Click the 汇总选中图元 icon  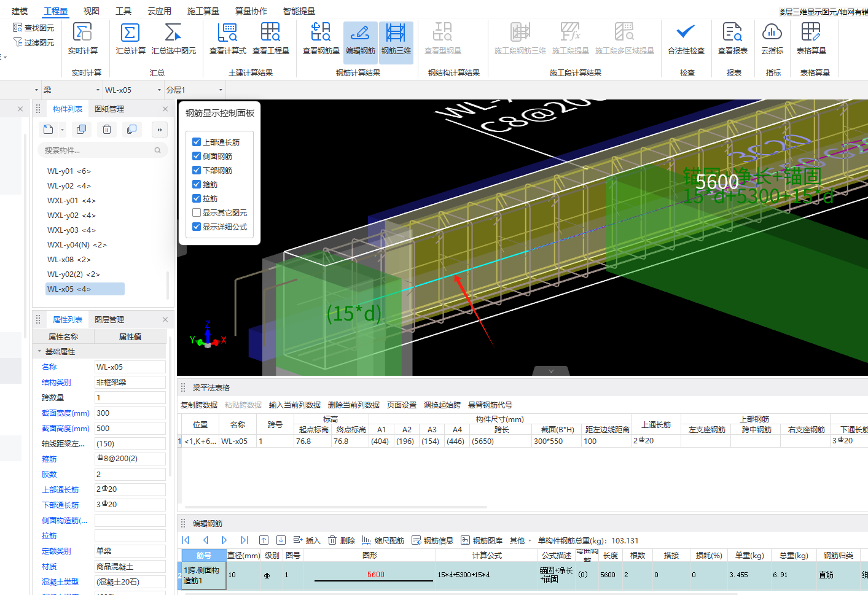[x=173, y=32]
